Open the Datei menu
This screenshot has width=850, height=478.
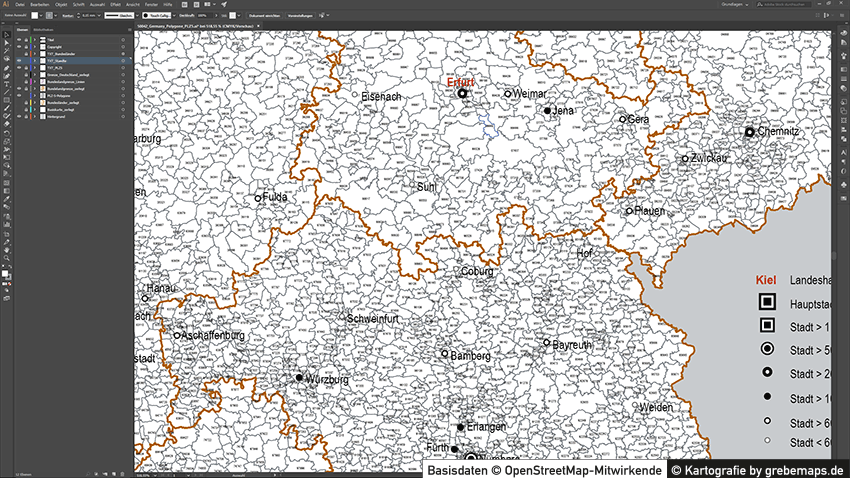[x=20, y=4]
